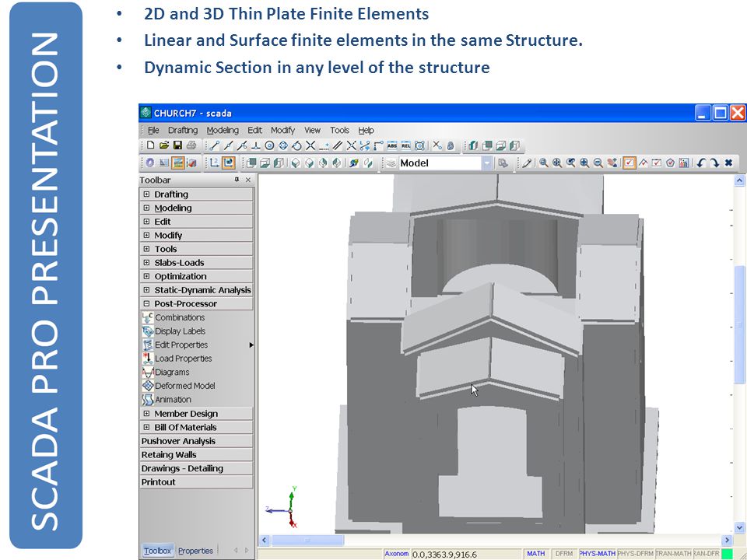The image size is (747, 560).
Task: Expand the Member Design group
Action: (146, 414)
